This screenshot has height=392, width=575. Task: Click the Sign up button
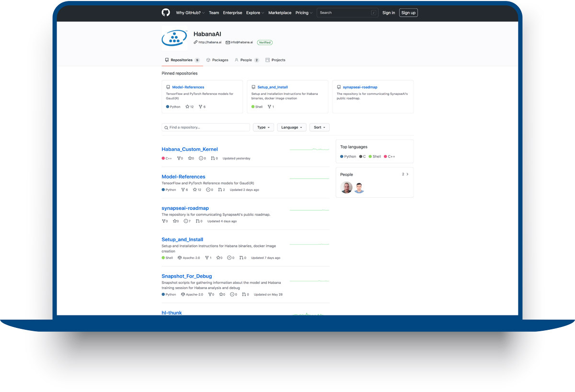point(408,13)
